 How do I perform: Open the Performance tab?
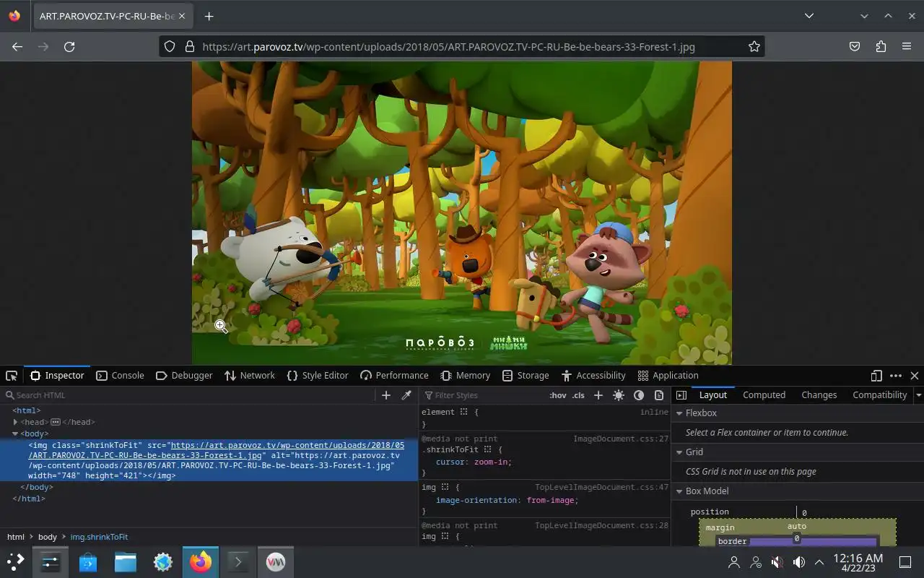[394, 376]
